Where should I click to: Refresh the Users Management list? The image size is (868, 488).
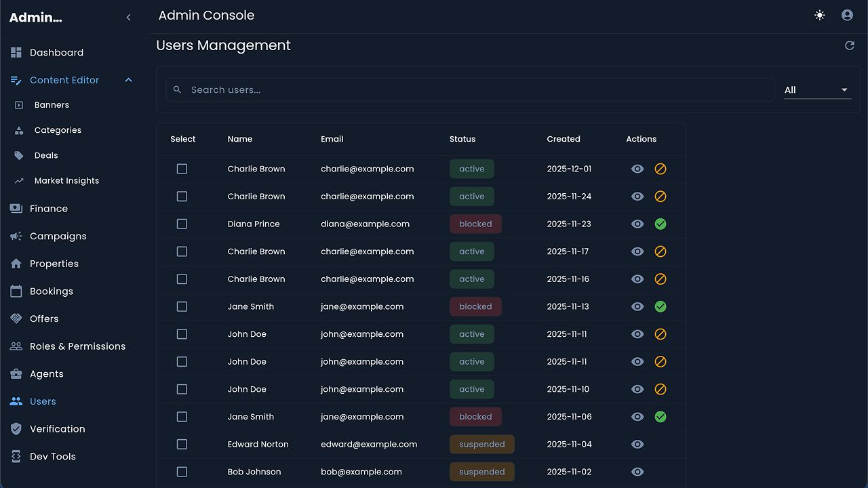pyautogui.click(x=849, y=45)
